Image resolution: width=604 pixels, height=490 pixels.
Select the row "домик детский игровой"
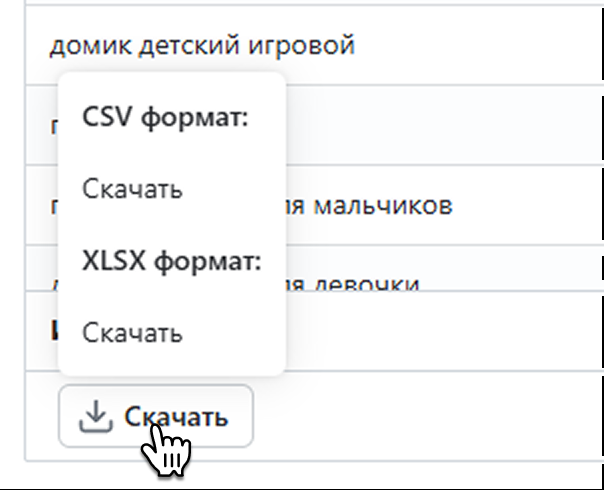point(202,45)
